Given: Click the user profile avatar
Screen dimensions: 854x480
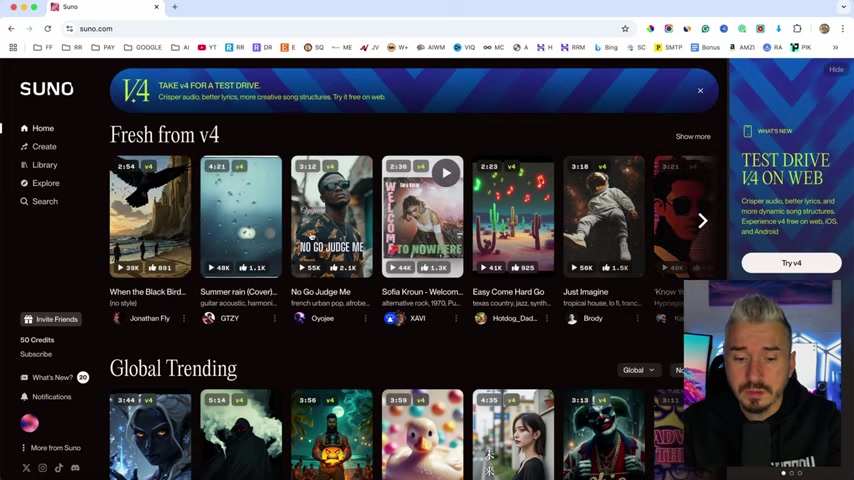Looking at the screenshot, I should (x=29, y=423).
